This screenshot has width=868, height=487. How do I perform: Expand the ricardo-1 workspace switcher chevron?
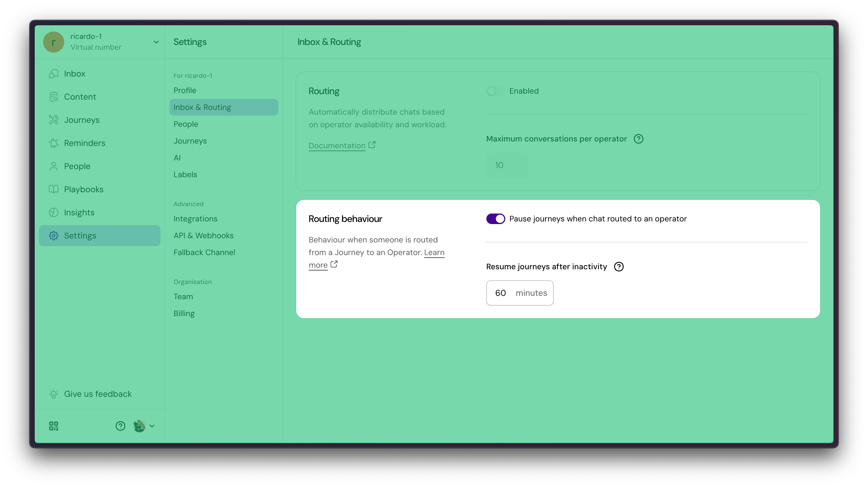click(x=156, y=42)
